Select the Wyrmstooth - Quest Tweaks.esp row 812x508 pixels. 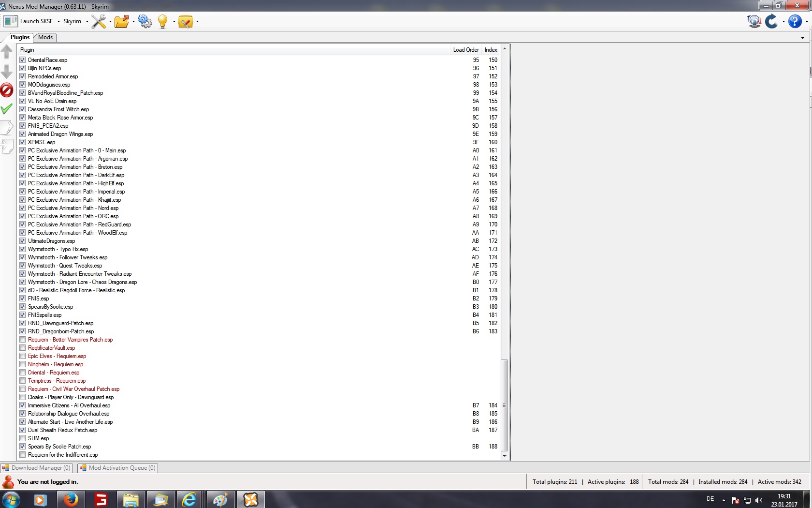tap(259, 266)
